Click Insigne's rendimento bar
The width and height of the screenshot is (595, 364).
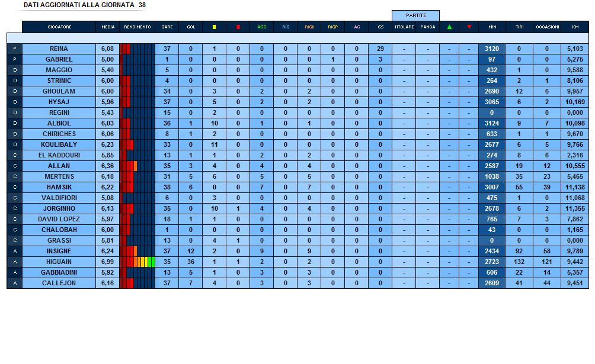(x=137, y=251)
